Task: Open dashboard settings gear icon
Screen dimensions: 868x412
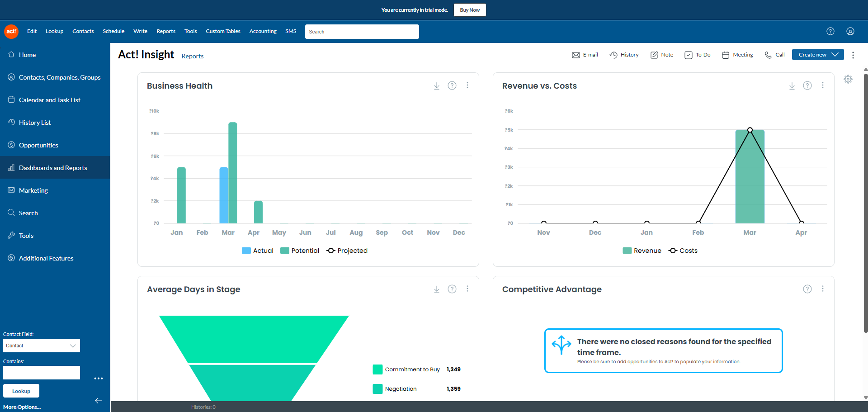Action: [x=848, y=79]
